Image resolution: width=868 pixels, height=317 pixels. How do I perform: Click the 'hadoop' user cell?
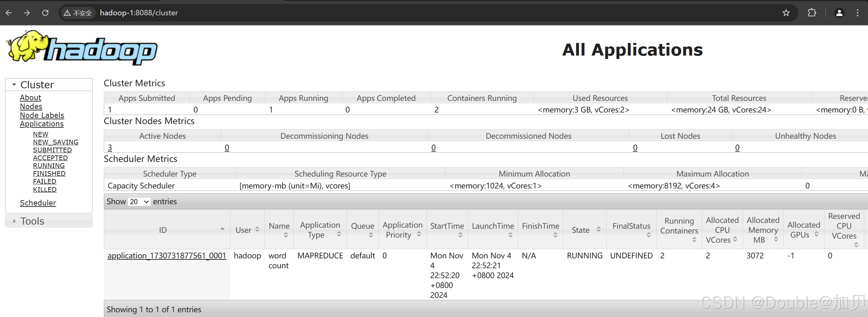pos(247,256)
